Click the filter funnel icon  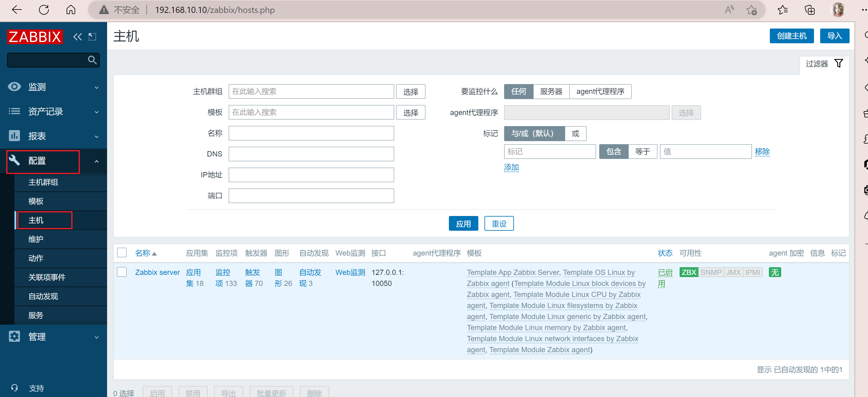click(x=838, y=64)
